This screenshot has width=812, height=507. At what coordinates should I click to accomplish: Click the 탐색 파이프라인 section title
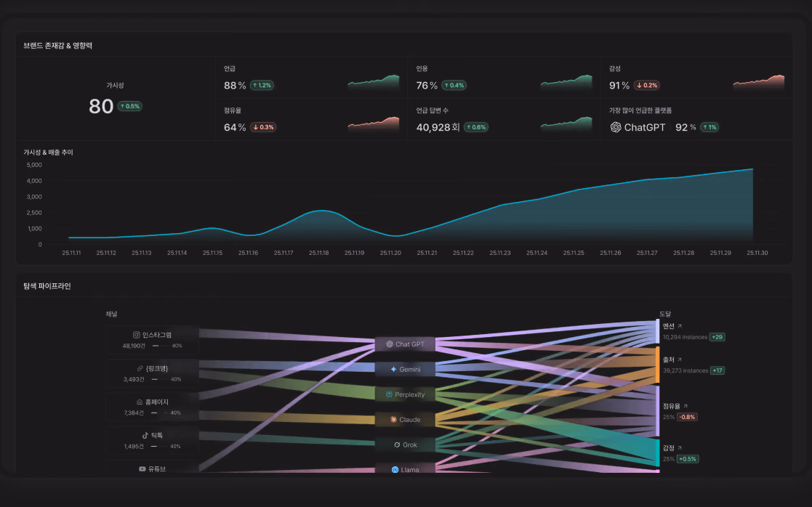coord(47,286)
